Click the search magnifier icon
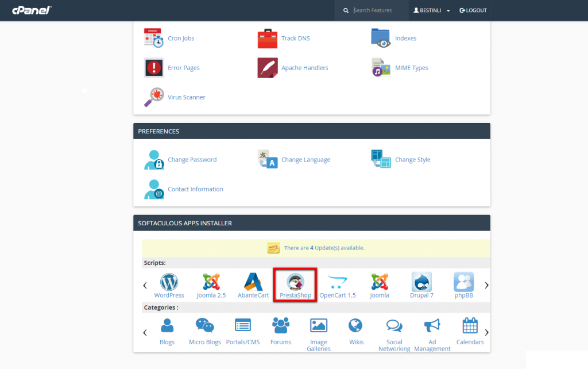588x369 pixels. pos(346,10)
